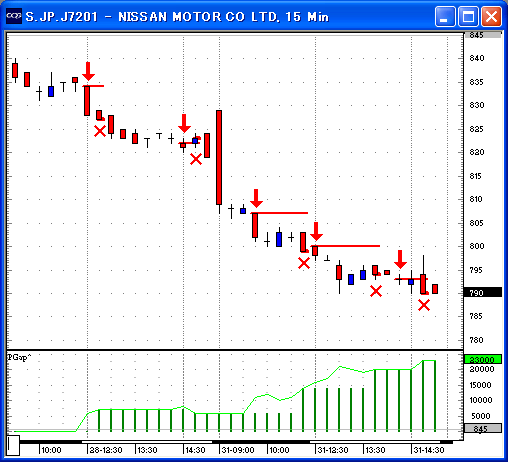Click price scale label 815

point(477,176)
